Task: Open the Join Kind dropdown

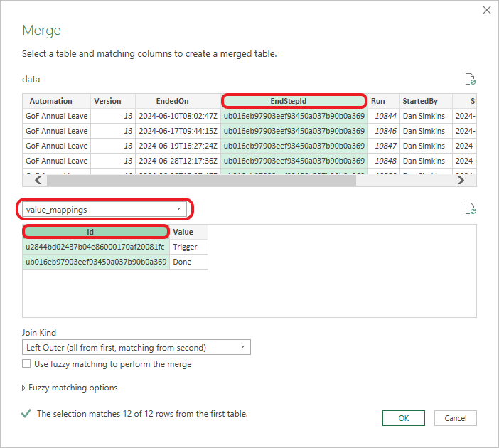Action: coord(136,347)
